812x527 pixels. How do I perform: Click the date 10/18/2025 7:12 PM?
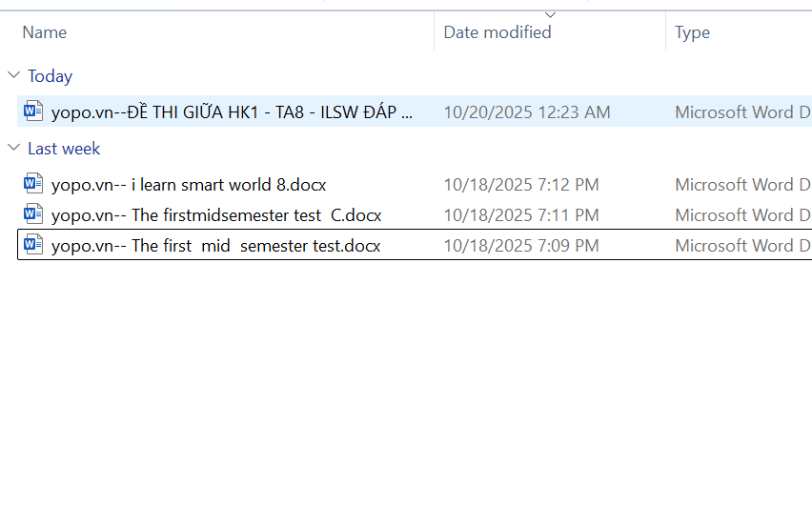(x=521, y=185)
